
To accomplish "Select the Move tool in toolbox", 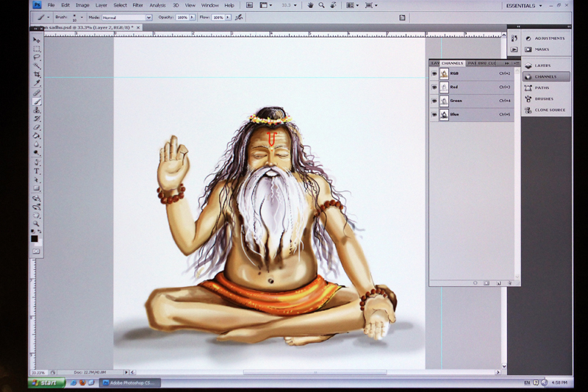I will point(37,40).
